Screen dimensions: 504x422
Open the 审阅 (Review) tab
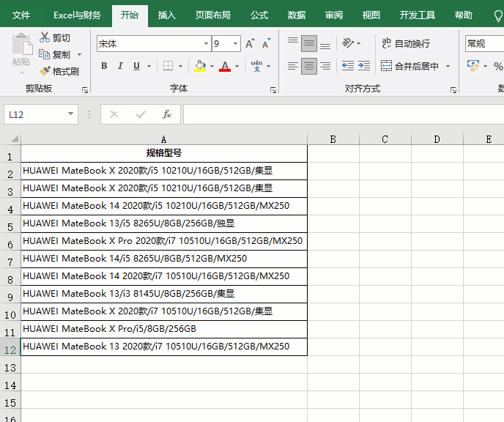[333, 15]
